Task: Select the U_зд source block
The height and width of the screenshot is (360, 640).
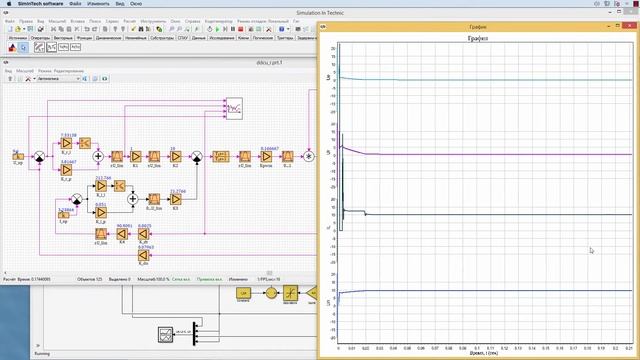Action: point(18,156)
